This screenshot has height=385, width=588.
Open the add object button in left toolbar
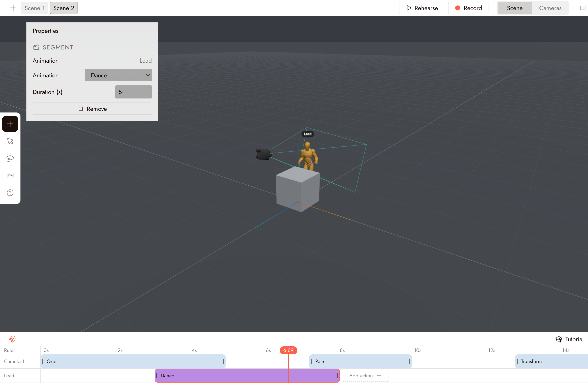coord(10,124)
